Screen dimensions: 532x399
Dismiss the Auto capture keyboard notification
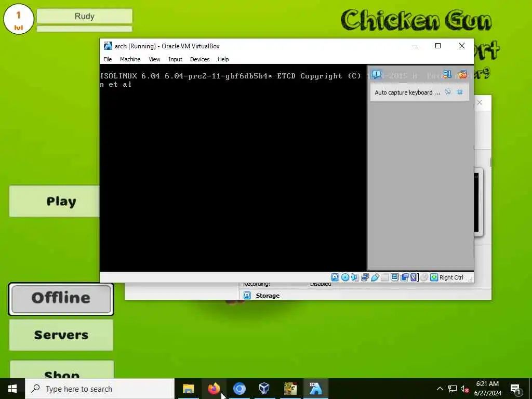pos(460,92)
